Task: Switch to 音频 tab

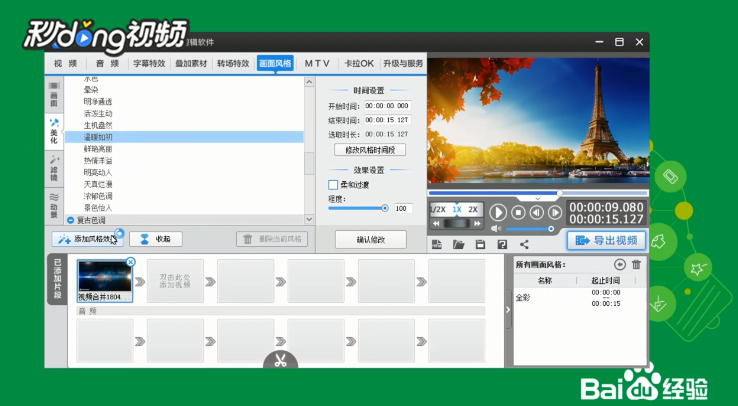Action: (107, 64)
